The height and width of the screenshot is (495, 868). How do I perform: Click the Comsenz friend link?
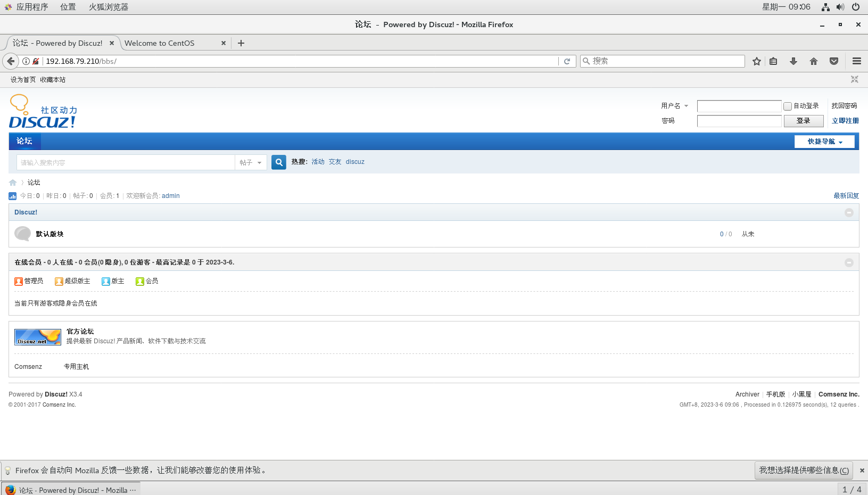(x=28, y=367)
